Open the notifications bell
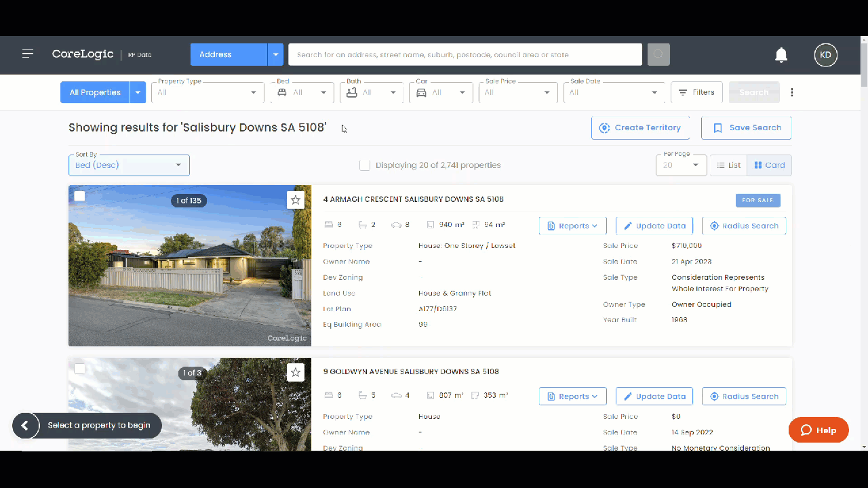Screen dimensions: 868x488 (x=781, y=55)
